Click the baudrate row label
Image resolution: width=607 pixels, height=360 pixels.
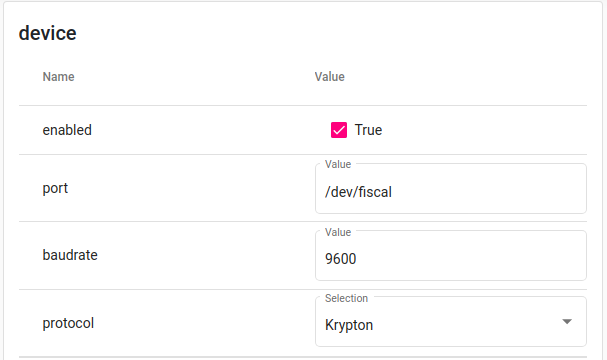[70, 255]
